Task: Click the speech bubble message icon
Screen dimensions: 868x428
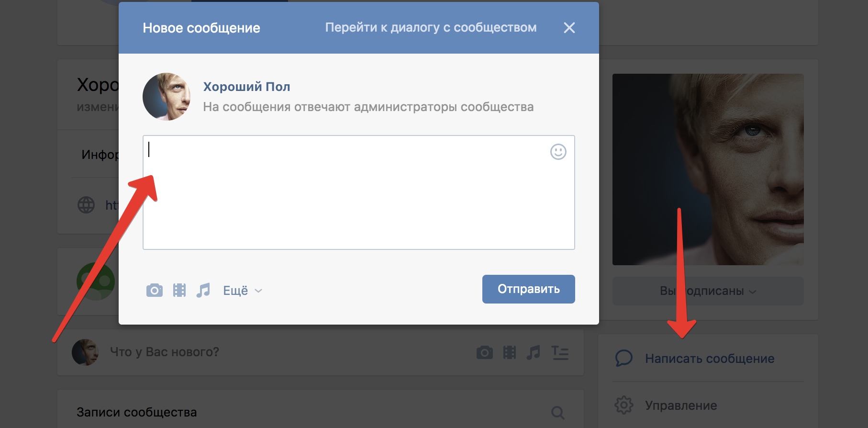Action: (624, 358)
